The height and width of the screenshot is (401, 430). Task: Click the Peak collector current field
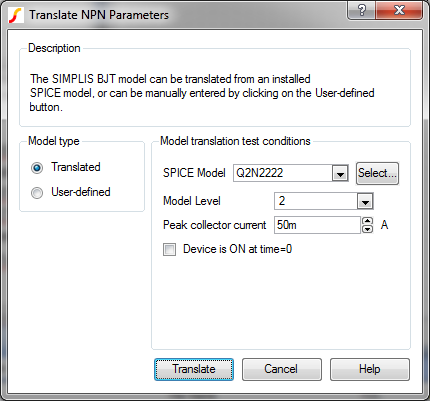click(x=317, y=225)
